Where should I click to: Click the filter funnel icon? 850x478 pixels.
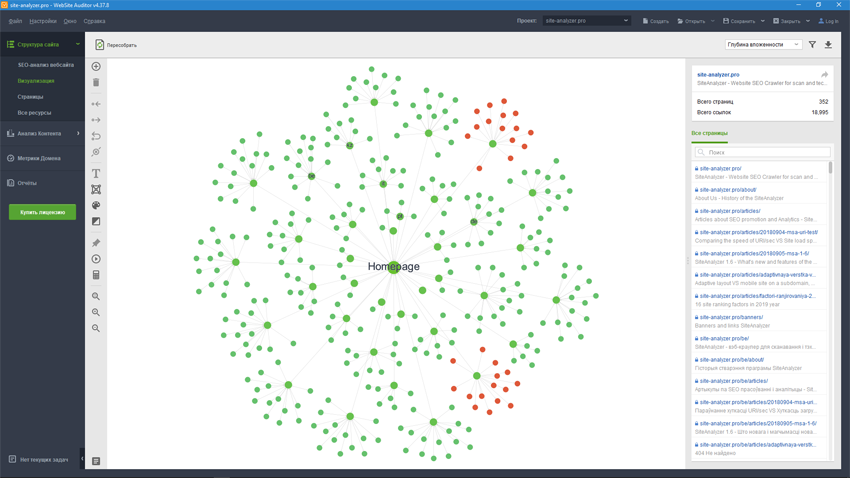tap(812, 44)
